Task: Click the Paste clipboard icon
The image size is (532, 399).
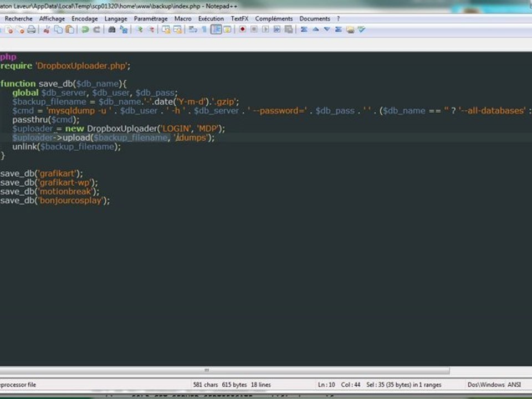Action: 70,30
